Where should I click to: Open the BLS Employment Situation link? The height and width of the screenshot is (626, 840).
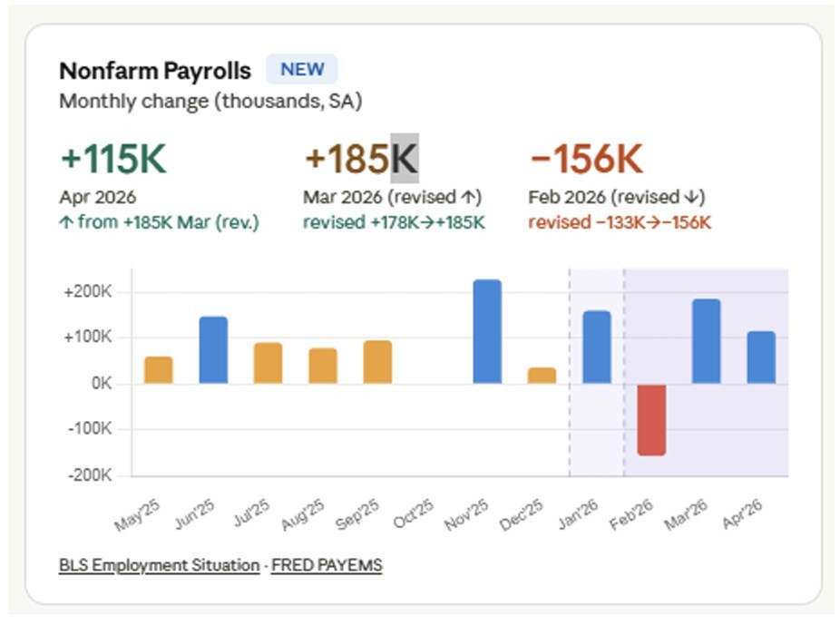pos(159,565)
